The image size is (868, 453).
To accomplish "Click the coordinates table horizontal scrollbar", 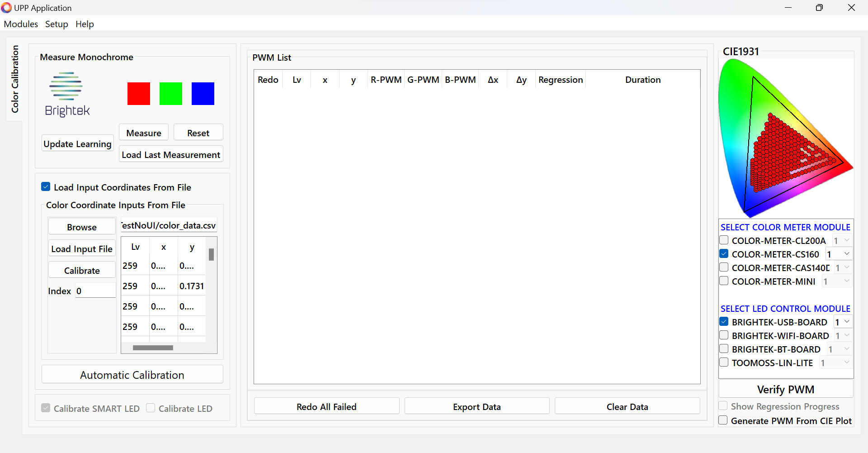I will point(153,348).
